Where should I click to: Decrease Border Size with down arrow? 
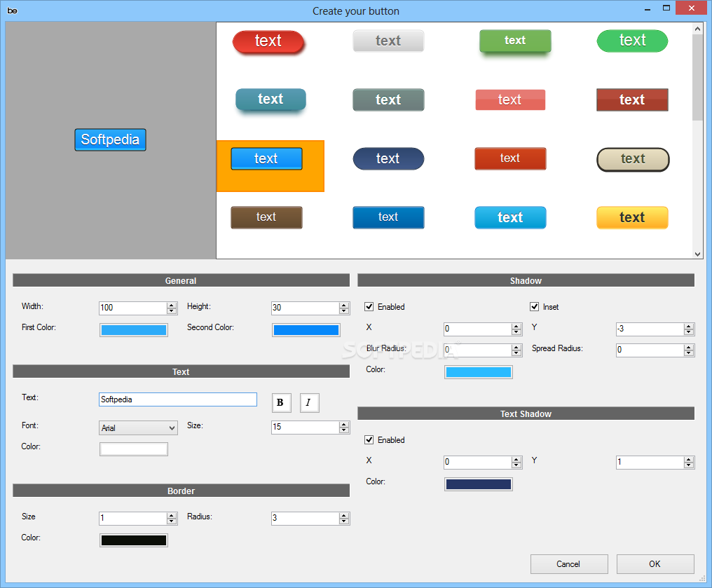click(172, 521)
